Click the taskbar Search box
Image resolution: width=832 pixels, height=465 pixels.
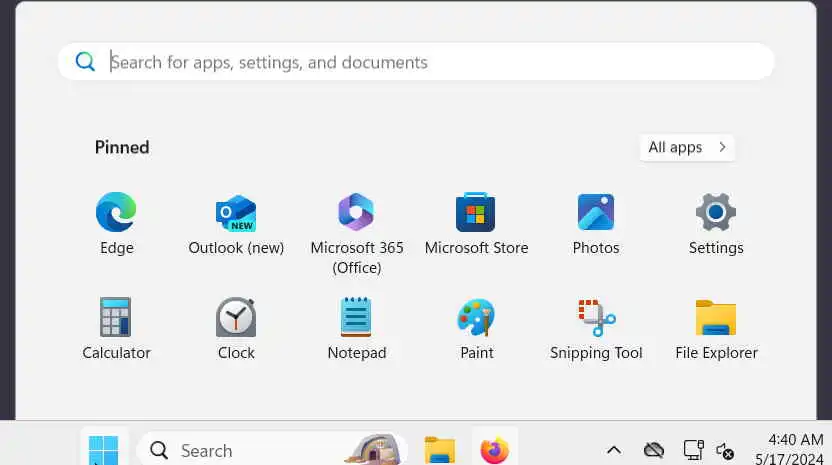click(x=272, y=450)
